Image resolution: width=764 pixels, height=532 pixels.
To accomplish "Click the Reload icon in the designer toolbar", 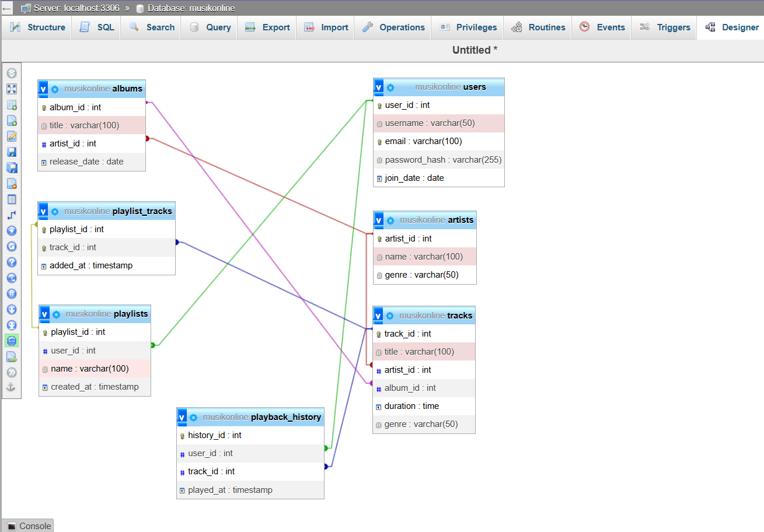I will (x=12, y=247).
